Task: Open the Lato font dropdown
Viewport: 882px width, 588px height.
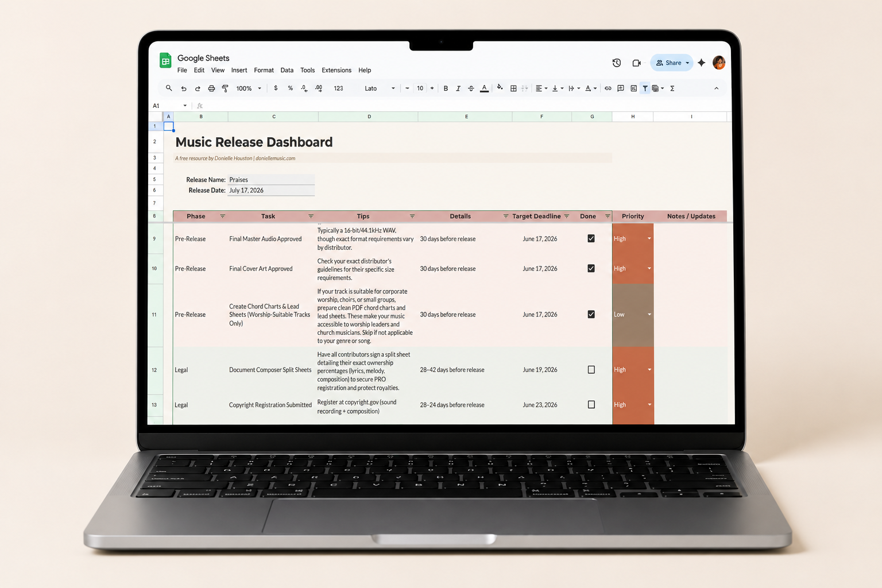Action: click(380, 88)
